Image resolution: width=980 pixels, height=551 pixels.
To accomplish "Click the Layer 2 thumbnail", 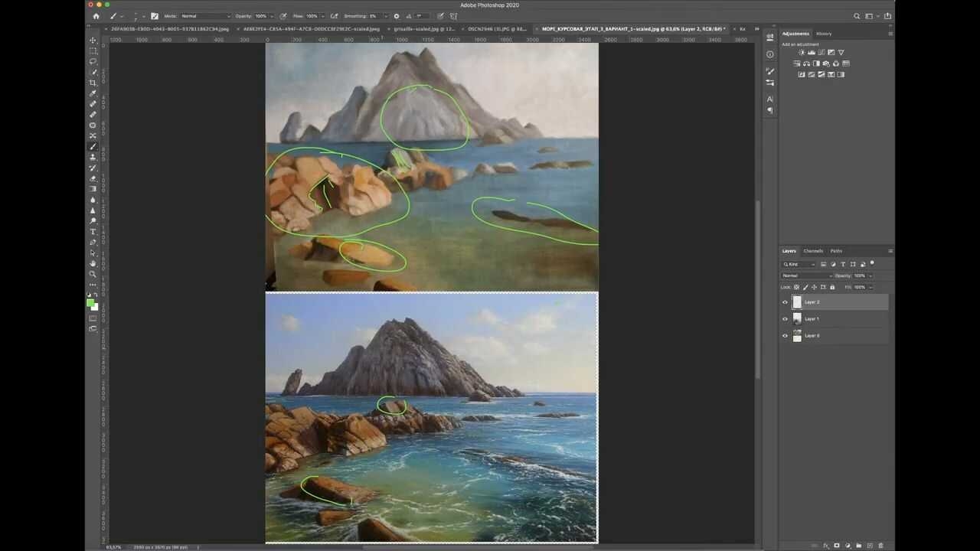I will tap(797, 302).
